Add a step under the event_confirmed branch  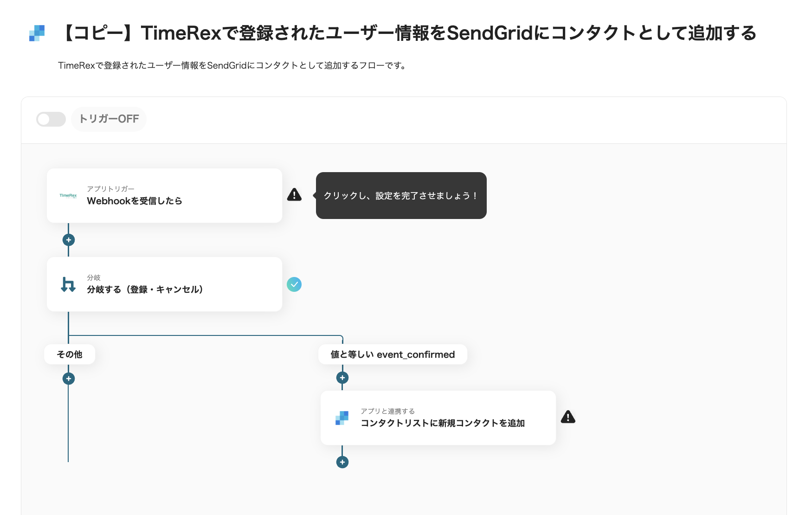coord(342,378)
